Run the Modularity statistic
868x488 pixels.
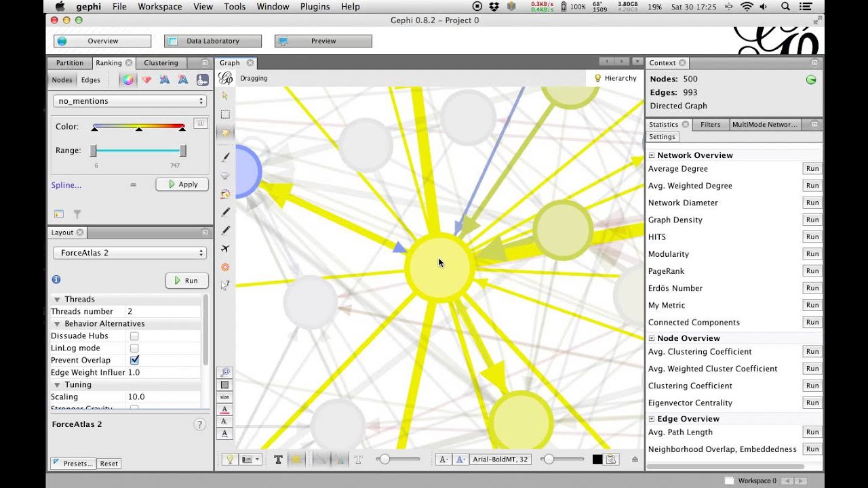tap(812, 254)
